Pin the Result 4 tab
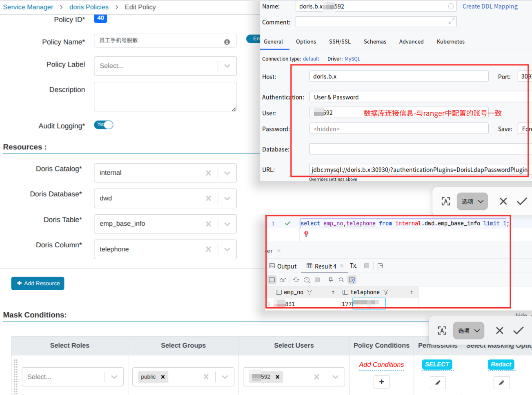Screen dimensions: 532x395 tap(331, 280)
